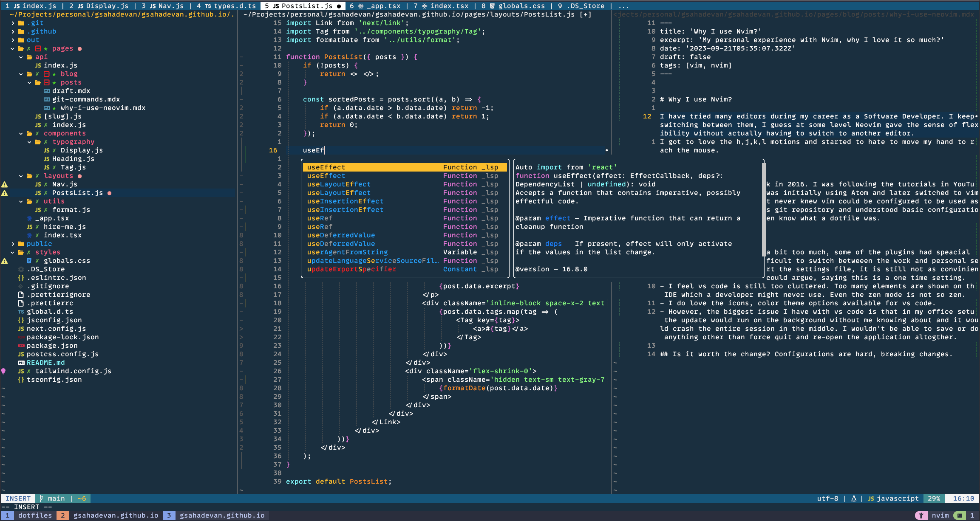The image size is (980, 521).
Task: Expand the out folder chevron
Action: (13, 40)
